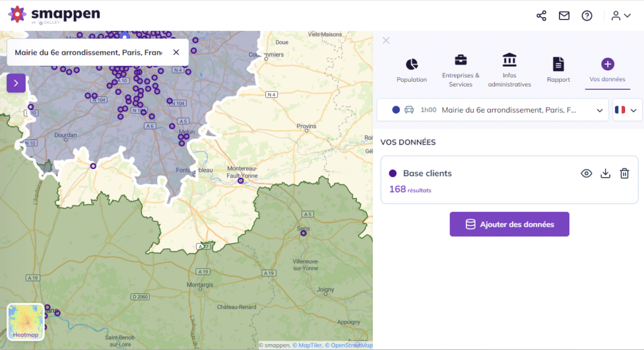This screenshot has width=644, height=350.
Task: Clear the address search field
Action: 176,52
